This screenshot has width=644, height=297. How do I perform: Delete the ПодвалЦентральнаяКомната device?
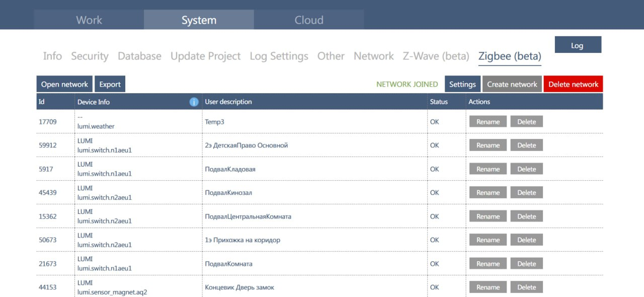pos(526,216)
